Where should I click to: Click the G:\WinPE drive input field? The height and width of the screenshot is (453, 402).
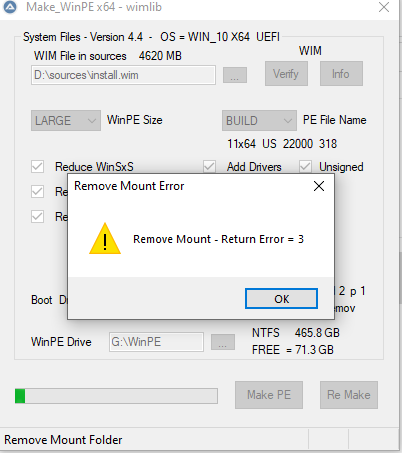coord(156,342)
